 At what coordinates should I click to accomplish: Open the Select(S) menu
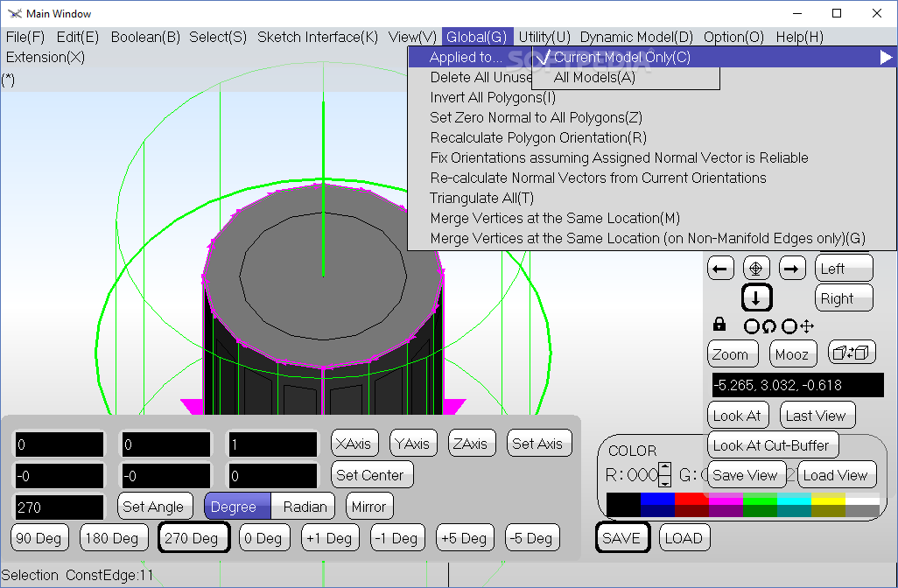(x=218, y=38)
